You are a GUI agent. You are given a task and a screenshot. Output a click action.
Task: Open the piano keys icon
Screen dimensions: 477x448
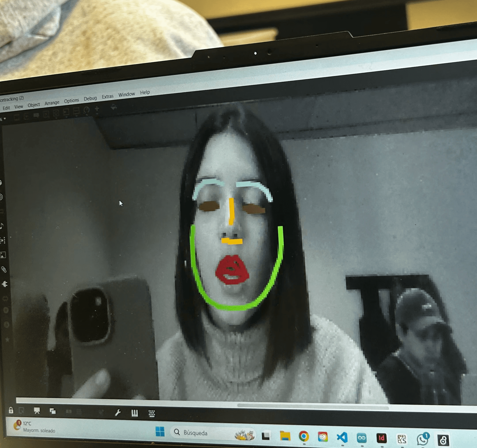135,413
